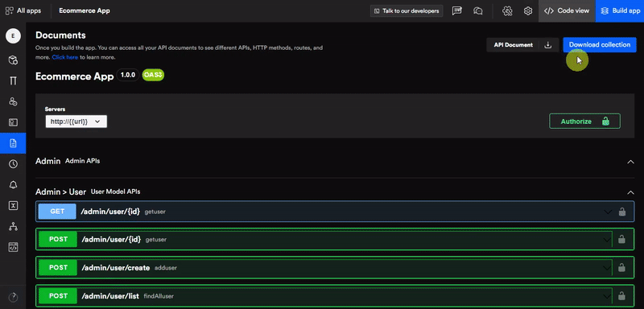Click the E user avatar

point(13,36)
